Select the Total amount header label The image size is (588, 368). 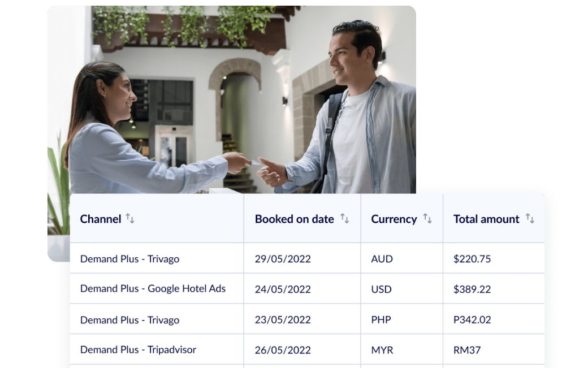pyautogui.click(x=486, y=219)
